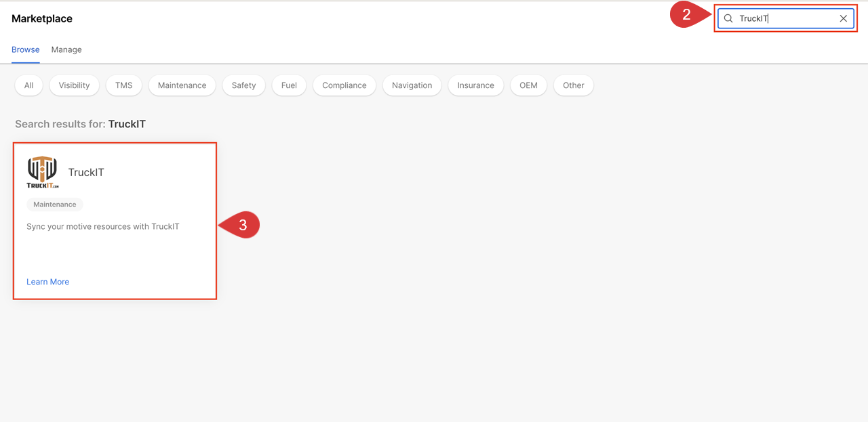
Task: Click the TruckIT logo image
Action: click(x=43, y=172)
